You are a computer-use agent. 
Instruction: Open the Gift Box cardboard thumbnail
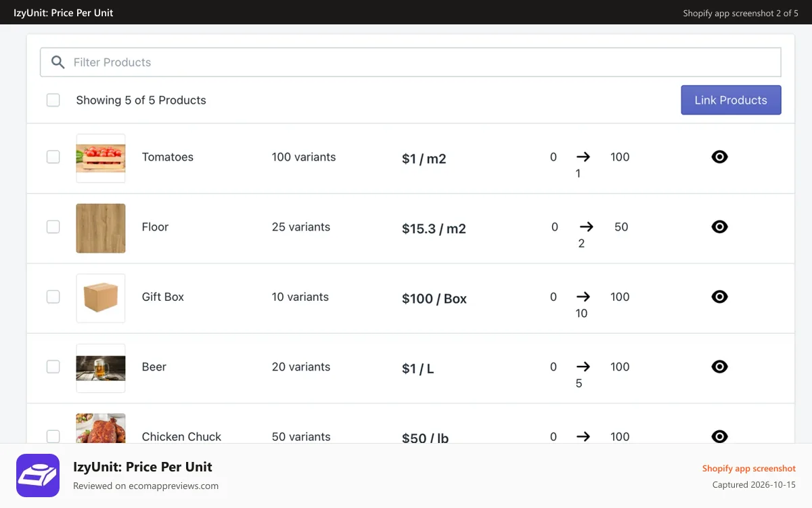pos(101,298)
